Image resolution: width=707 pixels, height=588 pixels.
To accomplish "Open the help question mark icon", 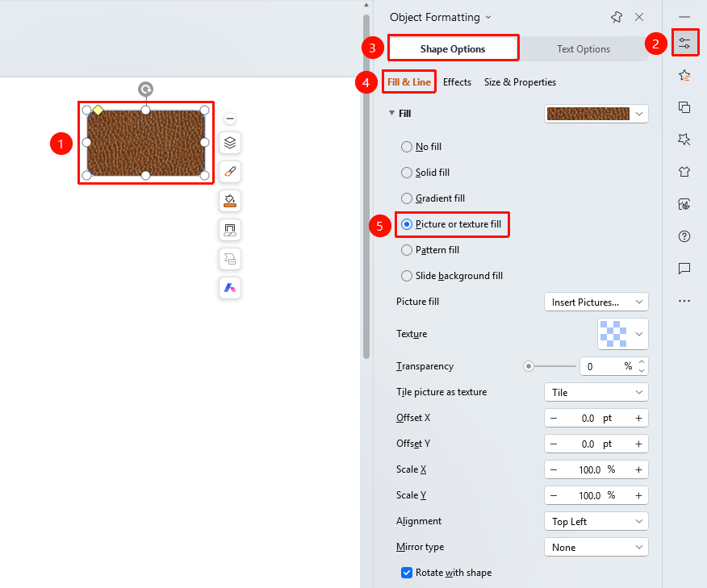I will coord(684,236).
